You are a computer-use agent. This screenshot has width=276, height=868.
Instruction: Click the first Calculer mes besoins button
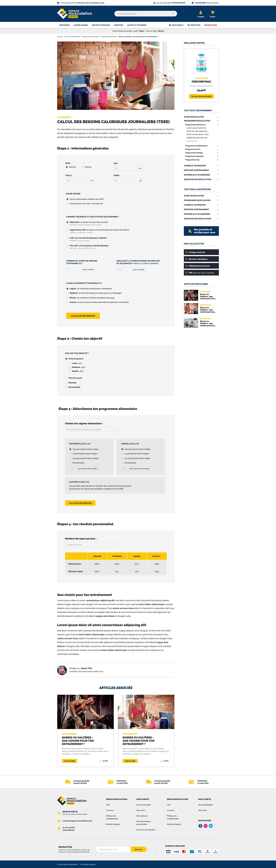83,316
